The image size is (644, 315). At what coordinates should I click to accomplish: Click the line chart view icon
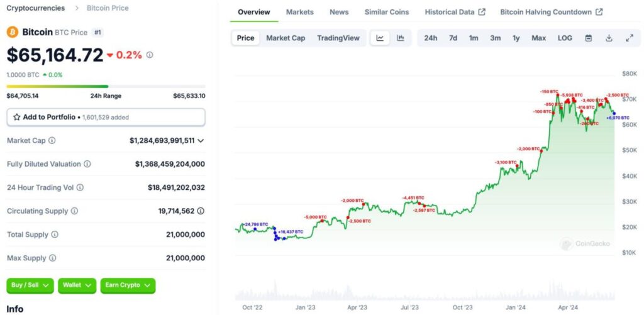[380, 38]
